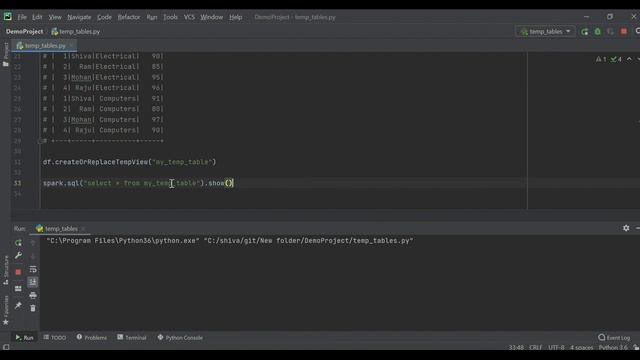Click DemoProject breadcrumb in navigation bar

(24, 31)
